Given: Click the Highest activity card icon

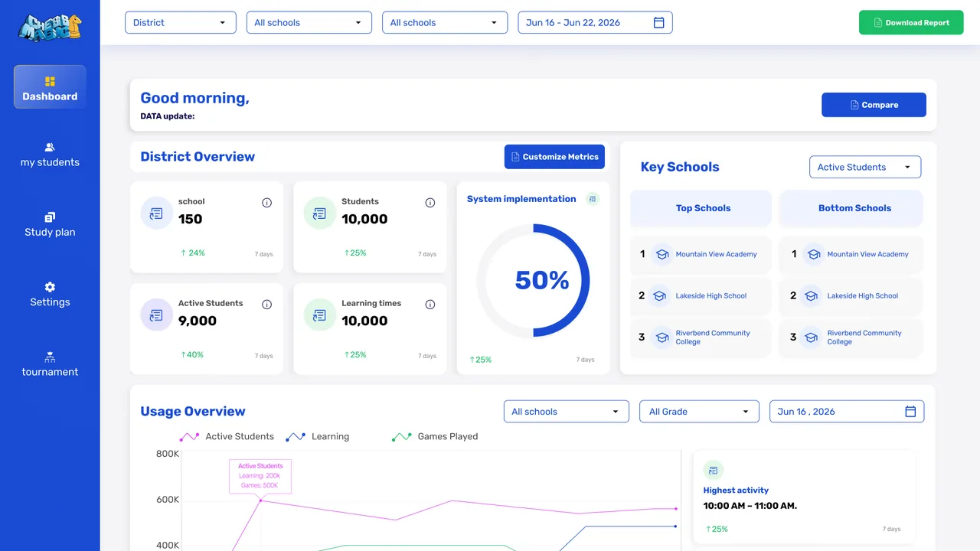Looking at the screenshot, I should [713, 470].
